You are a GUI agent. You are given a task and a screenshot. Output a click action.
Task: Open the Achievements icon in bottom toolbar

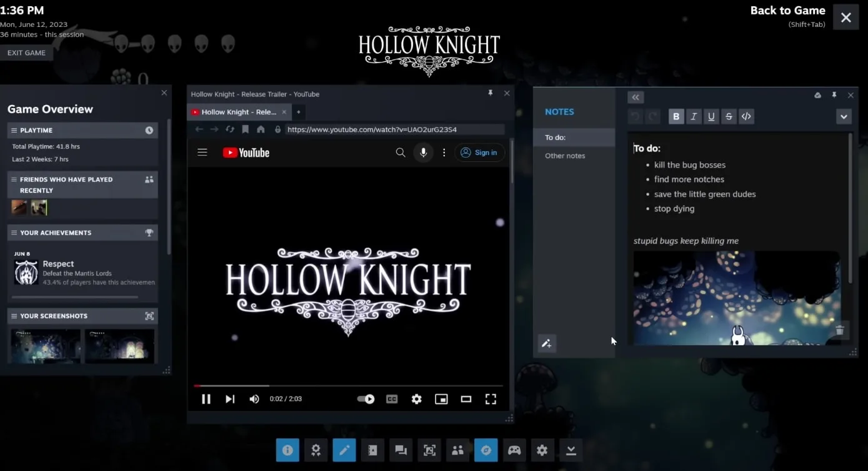[316, 450]
